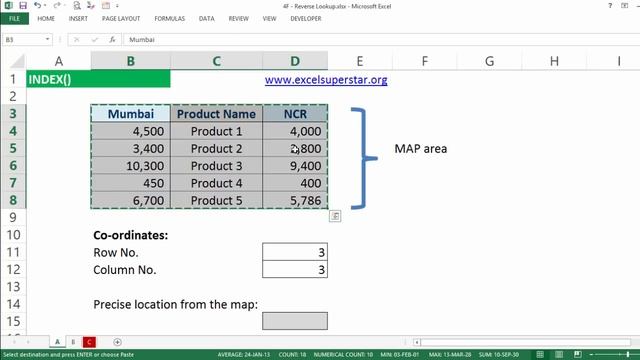The image size is (640, 360).
Task: Select column G header
Action: point(489,61)
